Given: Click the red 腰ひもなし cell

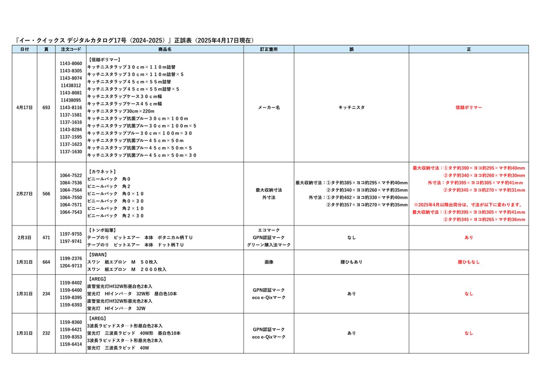Looking at the screenshot, I should click(469, 262).
